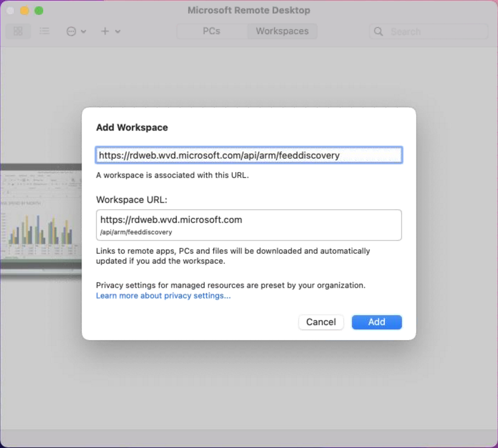498x448 pixels.
Task: Select the Workspaces tab
Action: click(x=282, y=31)
